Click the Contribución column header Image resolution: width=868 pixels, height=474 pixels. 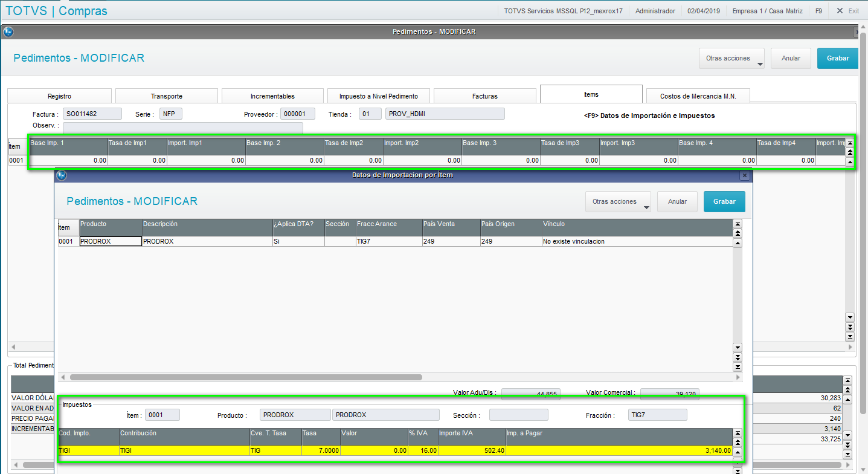coord(184,437)
